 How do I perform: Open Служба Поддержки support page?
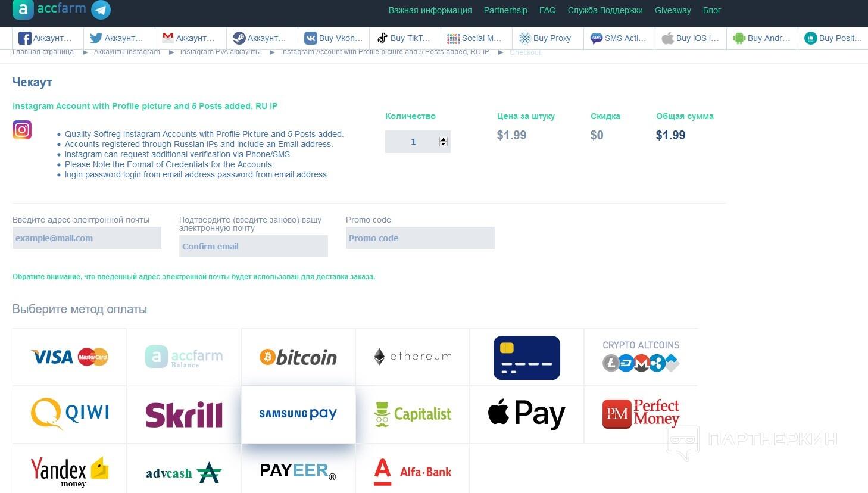[x=605, y=10]
